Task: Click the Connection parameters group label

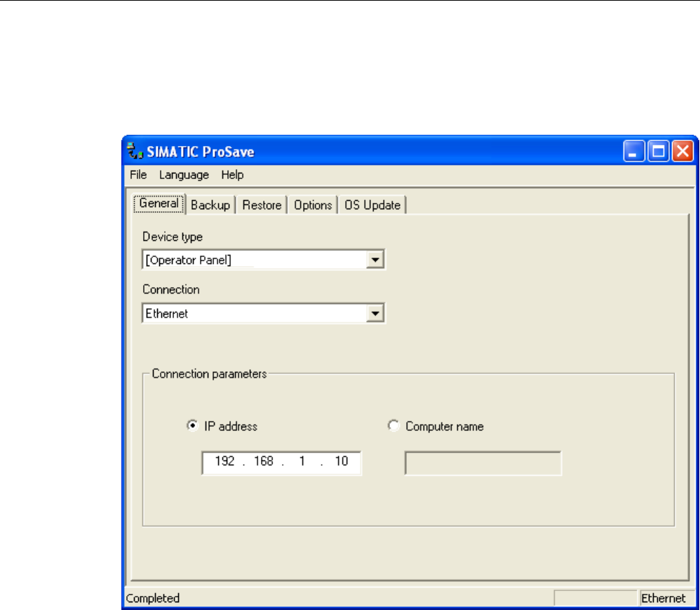Action: coord(210,373)
